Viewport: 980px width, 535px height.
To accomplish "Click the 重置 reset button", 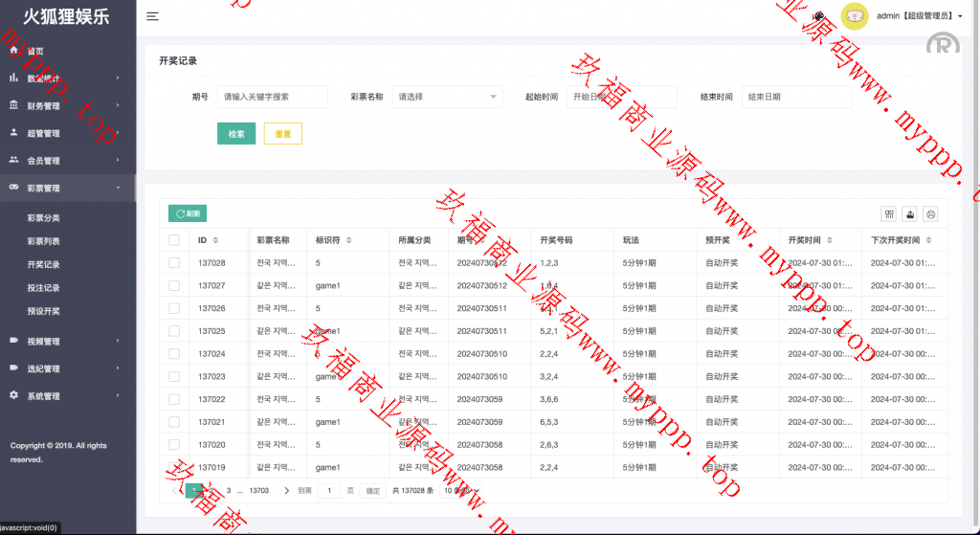I will (282, 134).
